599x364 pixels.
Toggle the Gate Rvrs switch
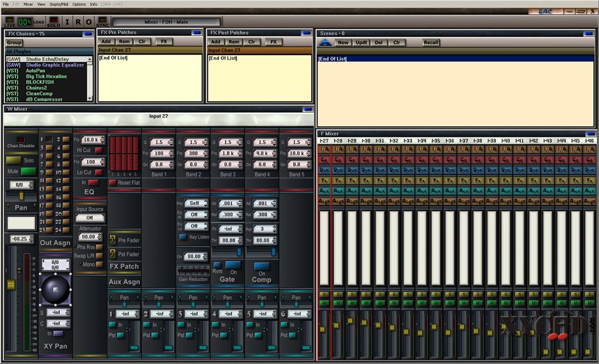coord(217,264)
